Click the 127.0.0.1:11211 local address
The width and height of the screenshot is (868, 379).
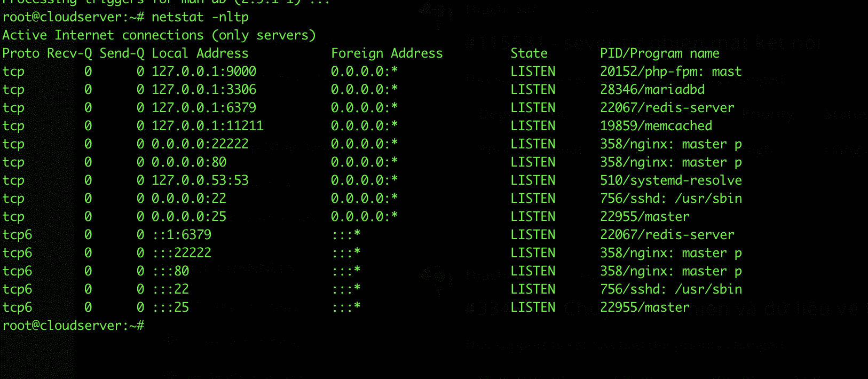coord(207,126)
